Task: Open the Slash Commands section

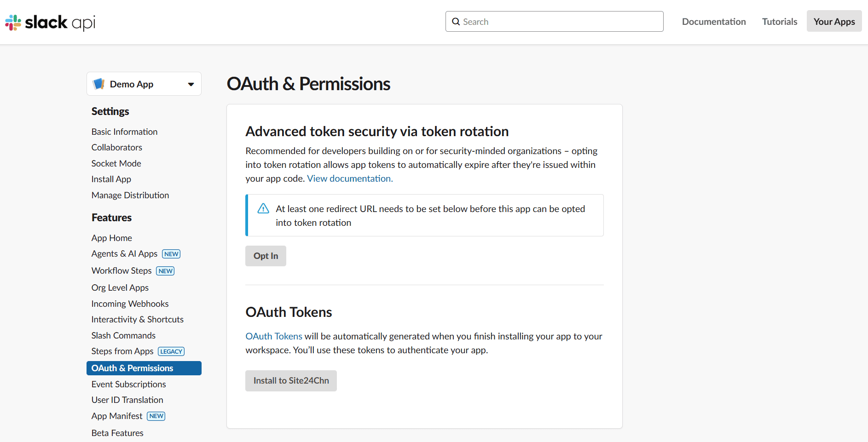Action: [123, 335]
